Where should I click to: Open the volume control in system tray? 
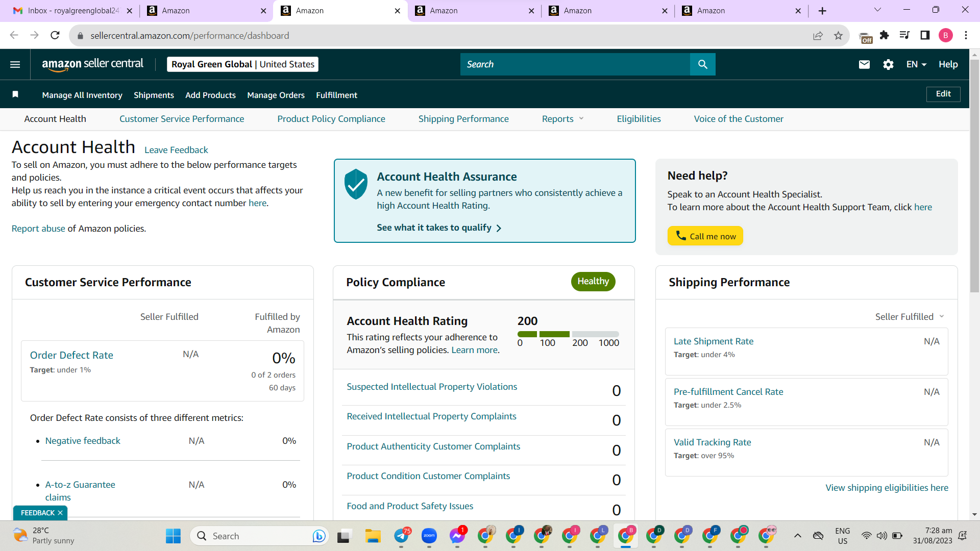point(881,536)
